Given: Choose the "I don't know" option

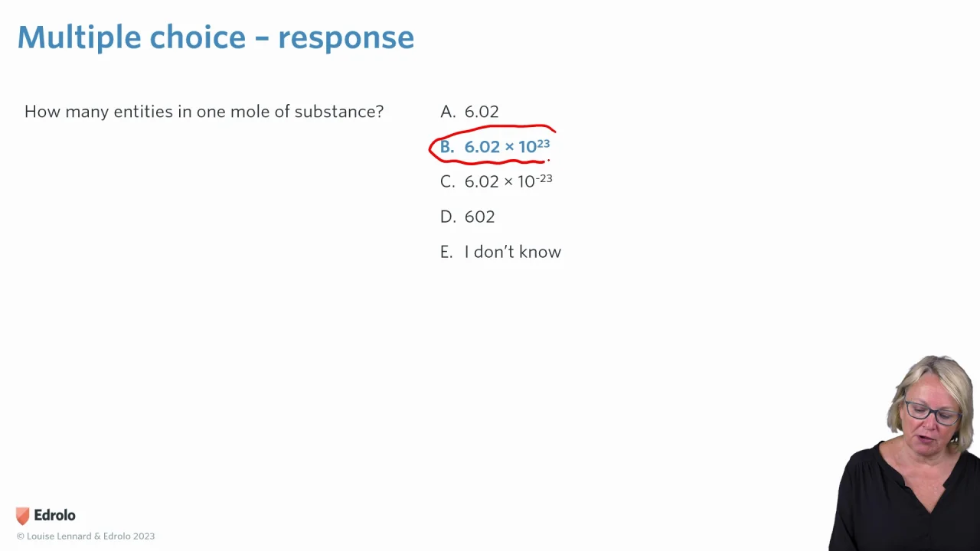Looking at the screenshot, I should (512, 252).
